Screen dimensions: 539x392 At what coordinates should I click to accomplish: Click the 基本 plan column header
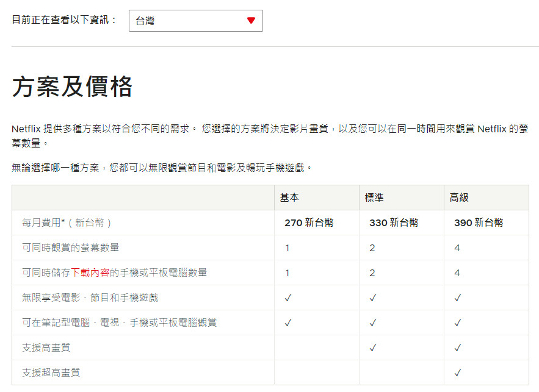click(x=289, y=198)
